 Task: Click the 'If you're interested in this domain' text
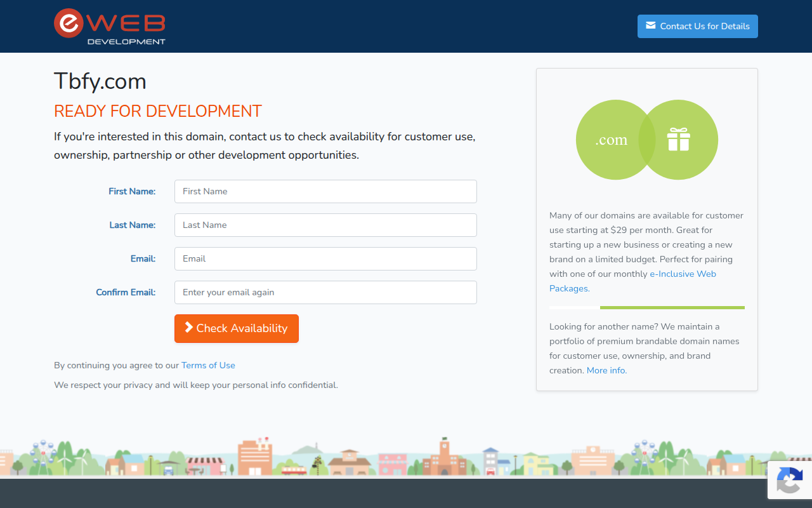click(x=265, y=145)
